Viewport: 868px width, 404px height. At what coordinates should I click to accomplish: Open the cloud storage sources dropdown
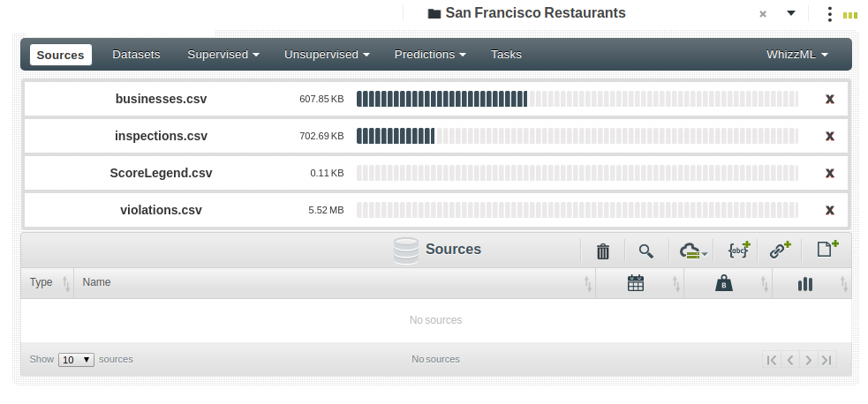tap(693, 251)
